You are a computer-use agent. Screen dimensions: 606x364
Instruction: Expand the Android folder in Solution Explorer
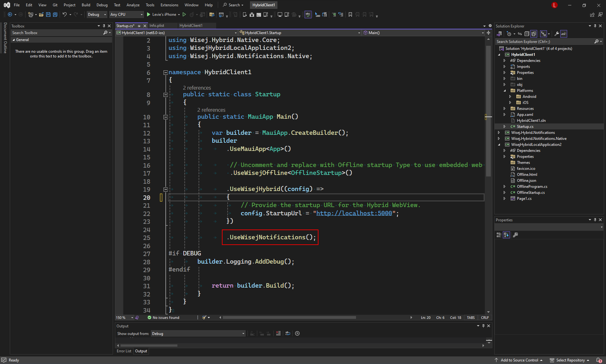[510, 97]
